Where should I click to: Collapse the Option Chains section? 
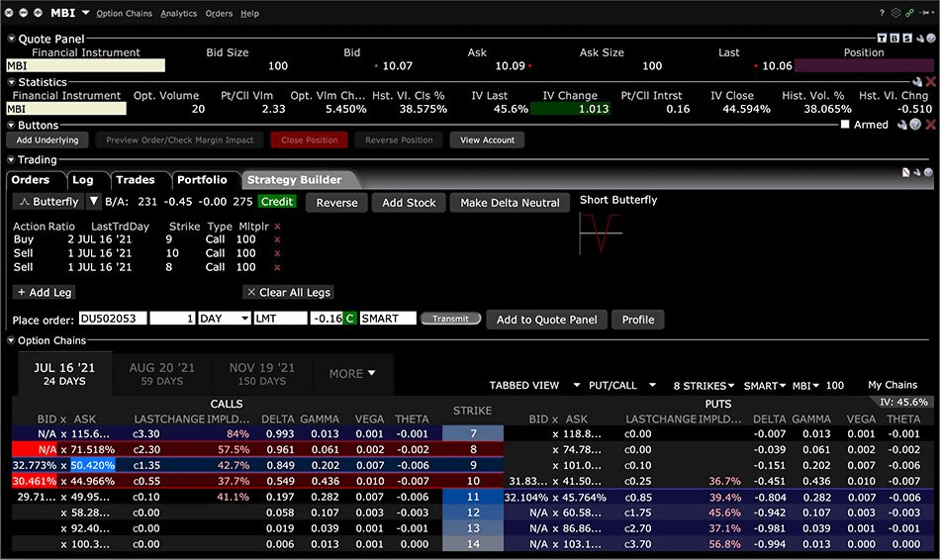coord(11,340)
